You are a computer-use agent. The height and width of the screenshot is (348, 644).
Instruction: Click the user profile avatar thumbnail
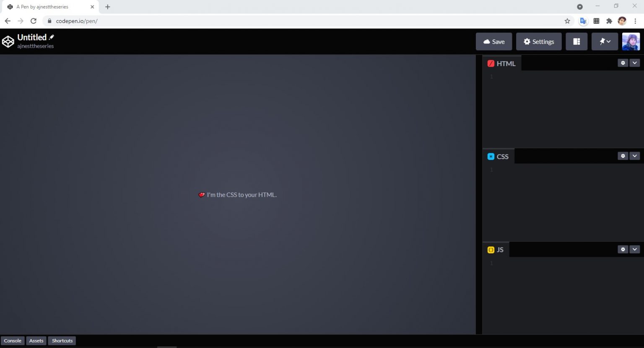click(631, 41)
